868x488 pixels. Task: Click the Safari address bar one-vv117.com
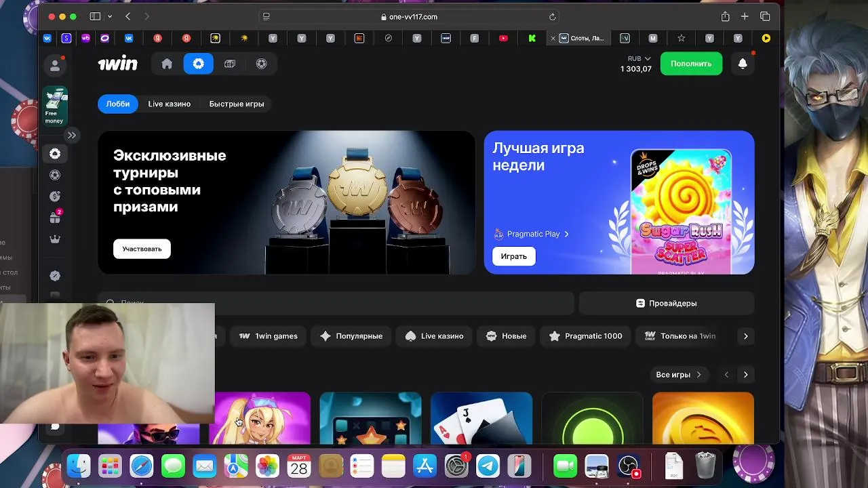410,17
